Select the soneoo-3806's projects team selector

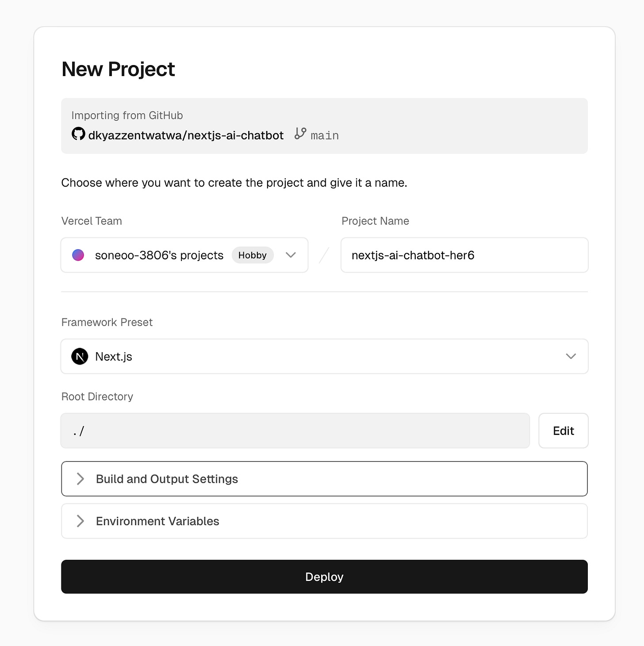159,255
